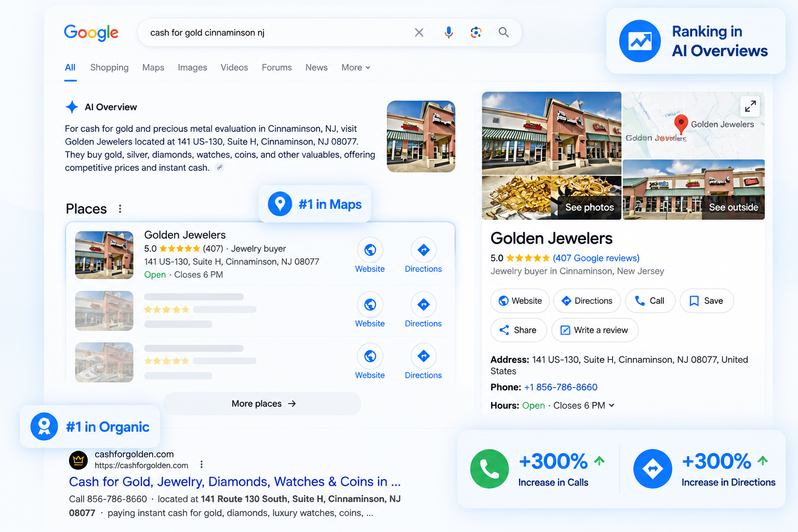798x532 pixels.
Task: Open the large storefront photo in knowledge panel
Action: pos(552,133)
